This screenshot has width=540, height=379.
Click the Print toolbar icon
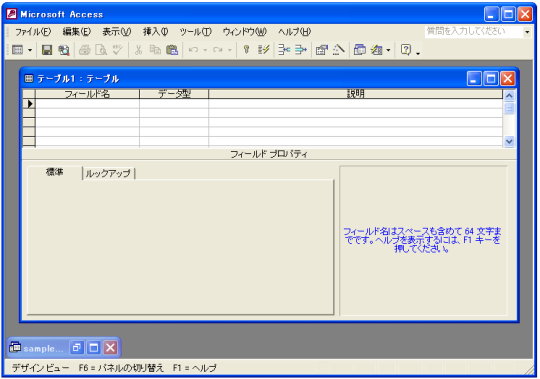pos(84,50)
